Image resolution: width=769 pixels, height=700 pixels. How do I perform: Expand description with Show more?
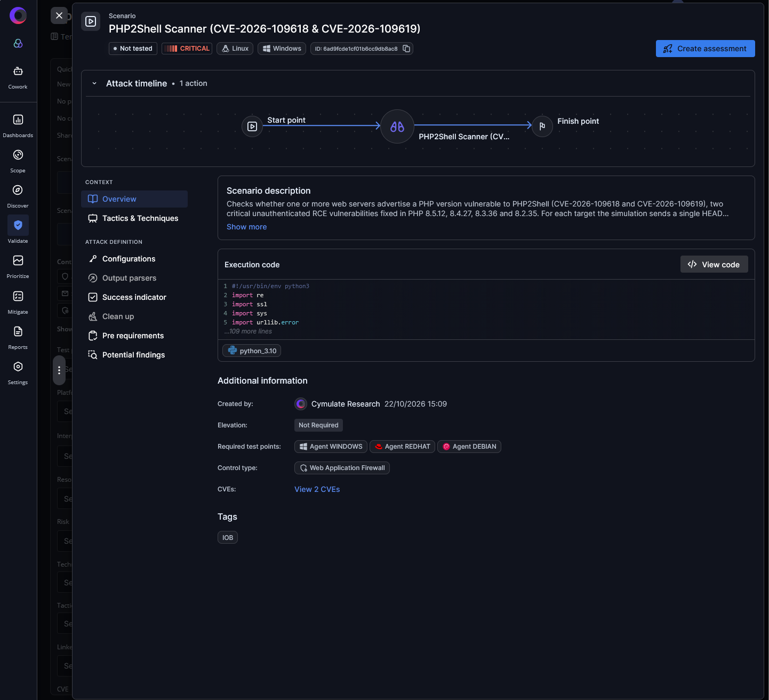pos(246,227)
